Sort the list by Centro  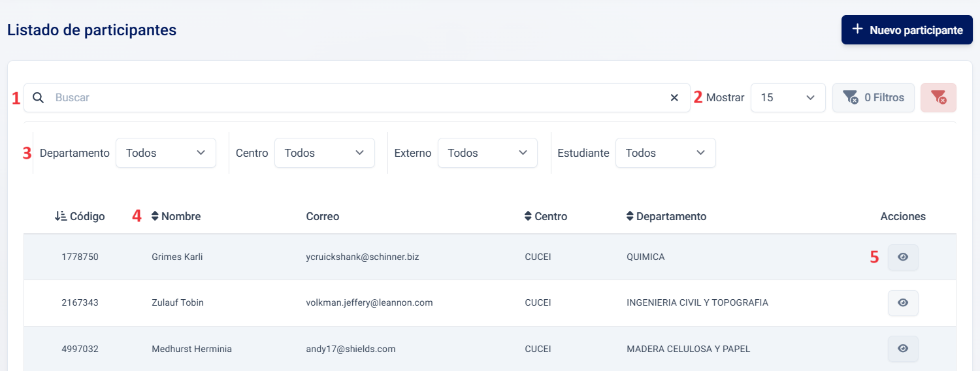click(x=529, y=216)
